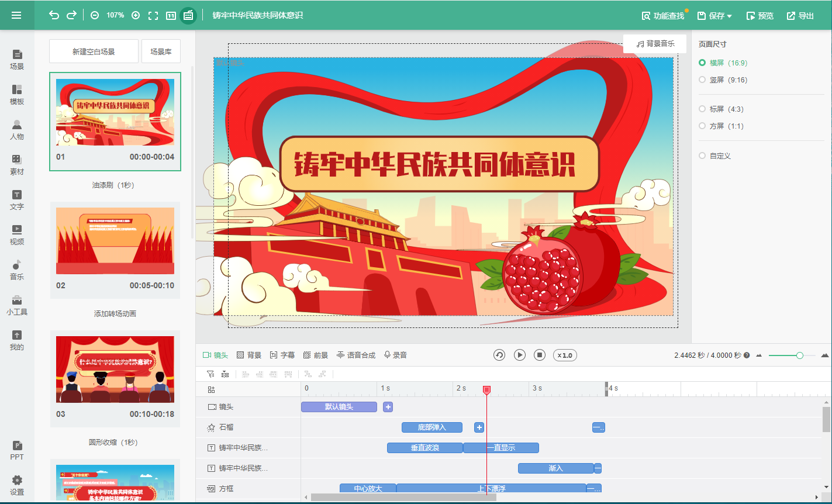
Task: Select 横屏 (16:9) page size
Action: [723, 63]
